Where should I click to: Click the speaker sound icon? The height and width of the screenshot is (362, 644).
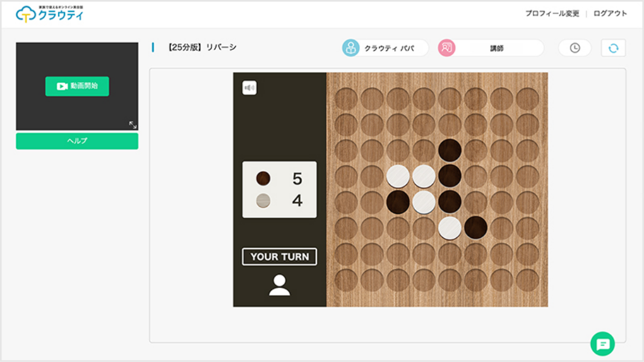(x=249, y=88)
